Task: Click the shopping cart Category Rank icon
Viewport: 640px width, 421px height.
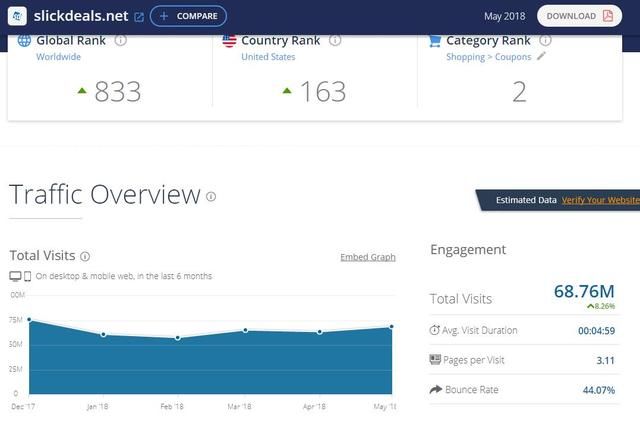Action: (434, 41)
